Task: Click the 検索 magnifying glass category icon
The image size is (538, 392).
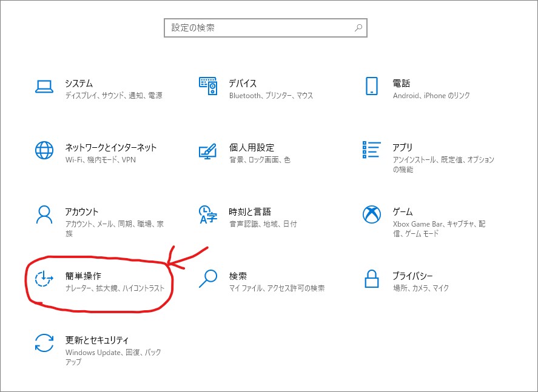Action: (x=208, y=279)
